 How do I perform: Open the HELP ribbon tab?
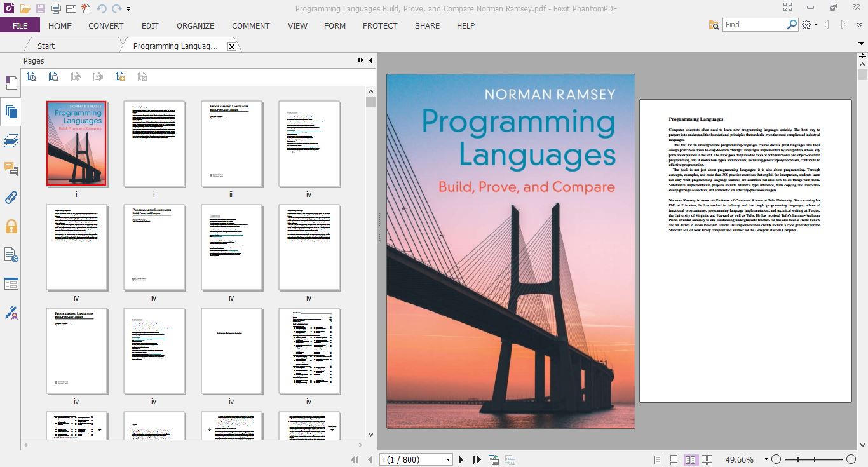click(466, 25)
